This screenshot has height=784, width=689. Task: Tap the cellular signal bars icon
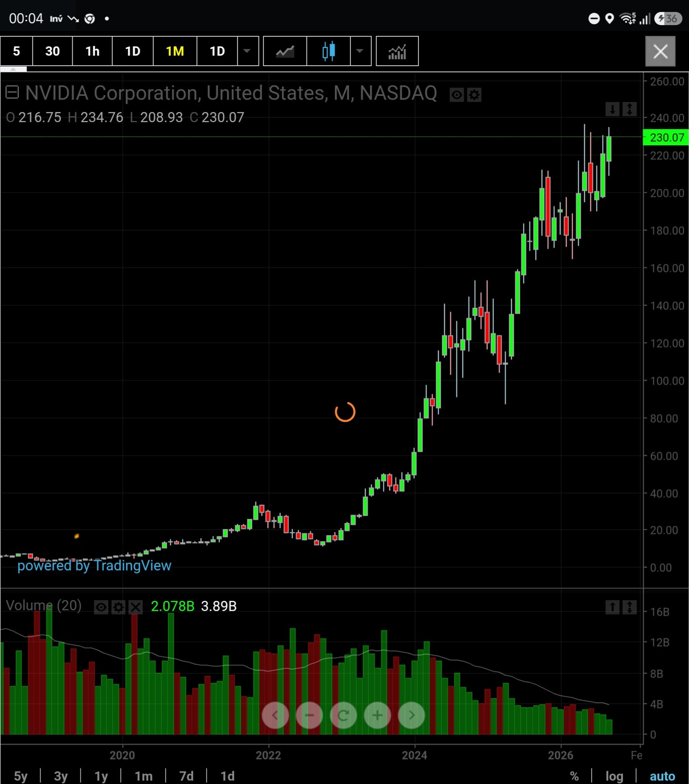(x=645, y=19)
